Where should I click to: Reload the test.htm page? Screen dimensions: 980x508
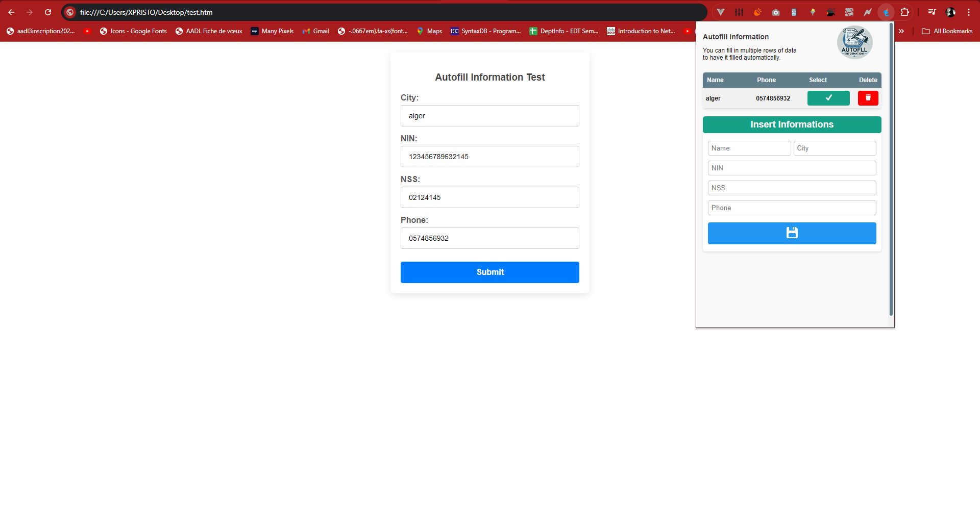click(x=48, y=12)
